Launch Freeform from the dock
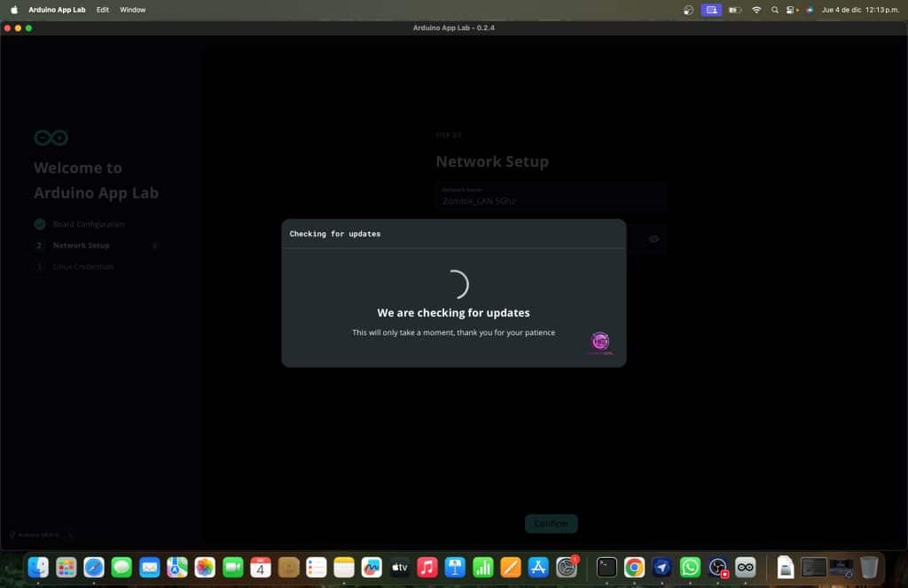Image resolution: width=908 pixels, height=588 pixels. click(372, 567)
